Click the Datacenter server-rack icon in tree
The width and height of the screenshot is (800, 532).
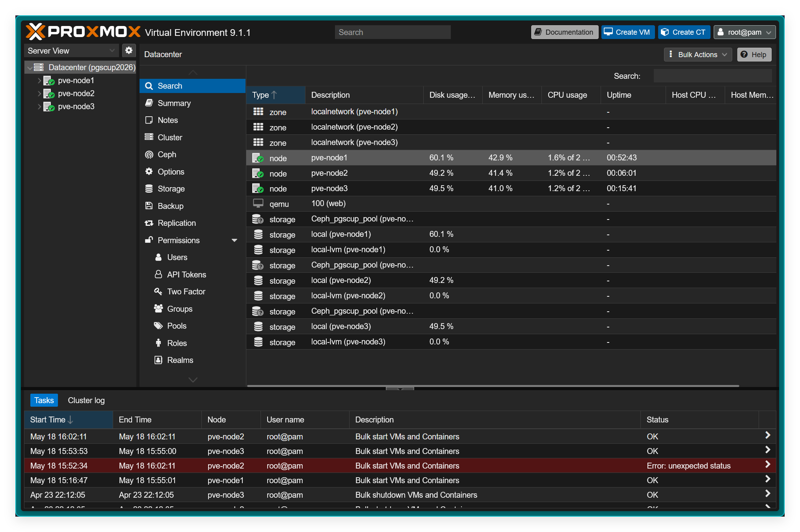tap(39, 67)
